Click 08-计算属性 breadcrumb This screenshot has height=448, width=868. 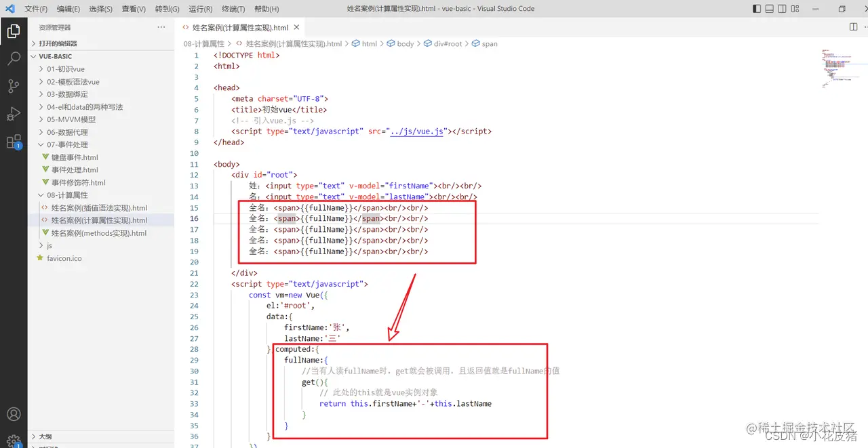click(203, 43)
